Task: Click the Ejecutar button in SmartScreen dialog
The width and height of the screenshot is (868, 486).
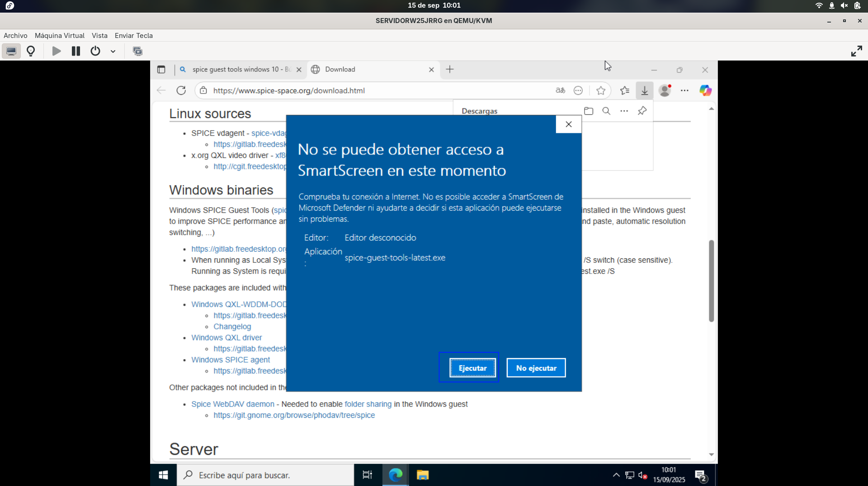Action: coord(472,368)
